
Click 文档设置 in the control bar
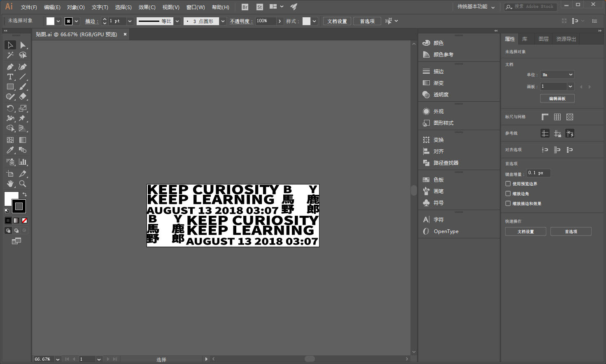337,21
